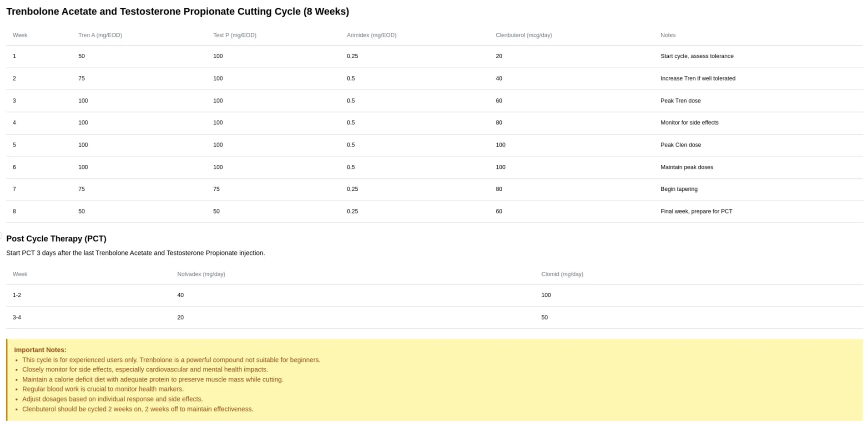Select the Tren A value 50 in Week 1

(x=81, y=56)
